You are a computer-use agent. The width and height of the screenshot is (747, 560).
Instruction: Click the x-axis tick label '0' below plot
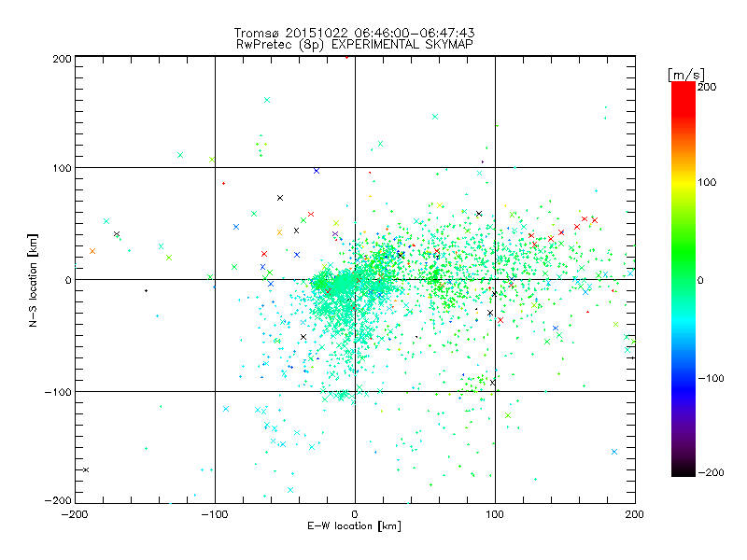click(355, 514)
